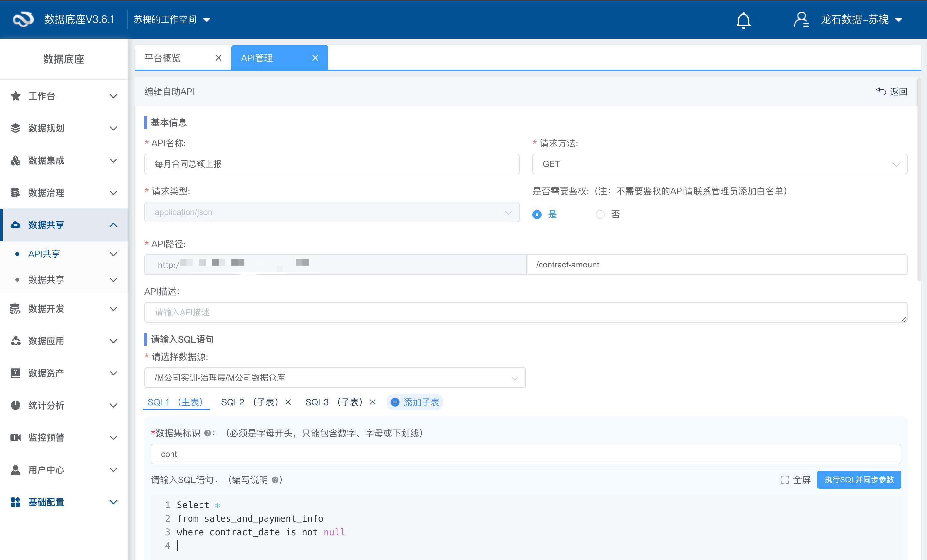Image resolution: width=927 pixels, height=560 pixels.
Task: Click the 全屏 fullscreen icon
Action: (x=785, y=480)
